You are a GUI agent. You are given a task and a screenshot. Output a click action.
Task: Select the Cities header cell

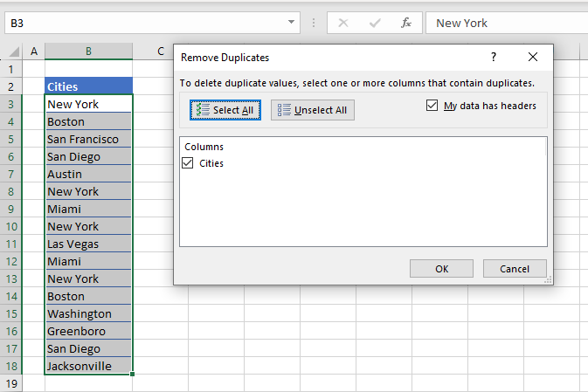tap(88, 86)
